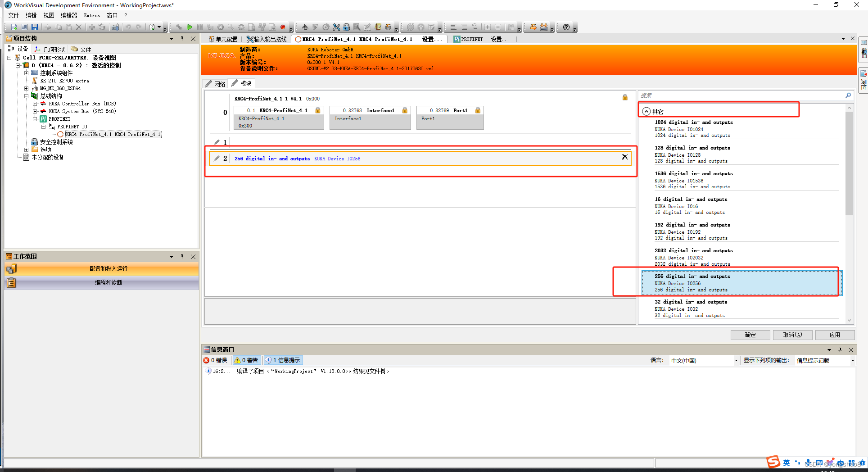
Task: Switch to the 几何形状 tab
Action: pos(50,49)
